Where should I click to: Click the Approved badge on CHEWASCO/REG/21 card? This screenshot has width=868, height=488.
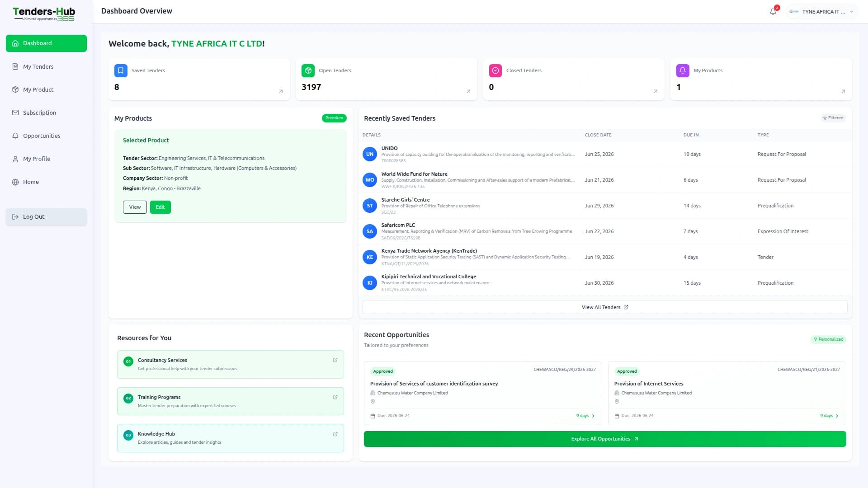(627, 371)
